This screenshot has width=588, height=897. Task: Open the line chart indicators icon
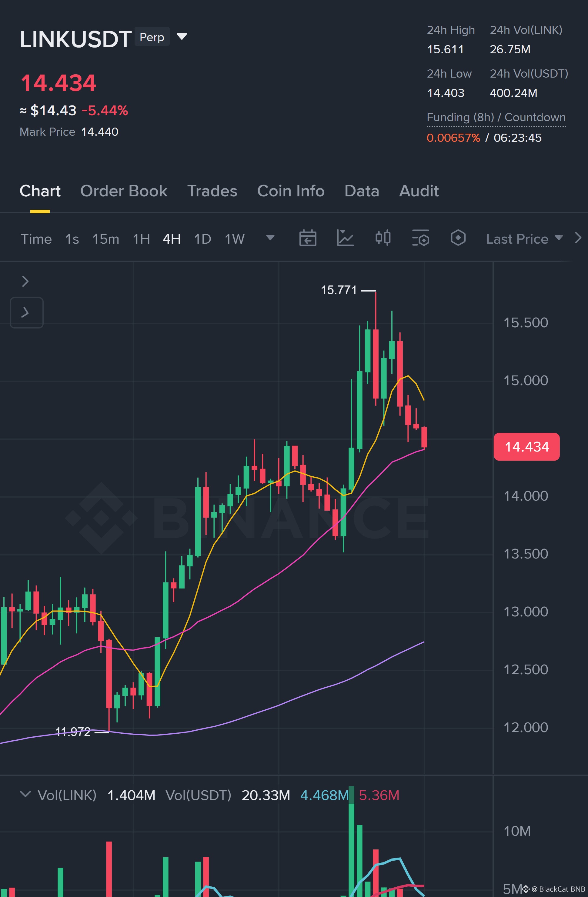point(345,238)
